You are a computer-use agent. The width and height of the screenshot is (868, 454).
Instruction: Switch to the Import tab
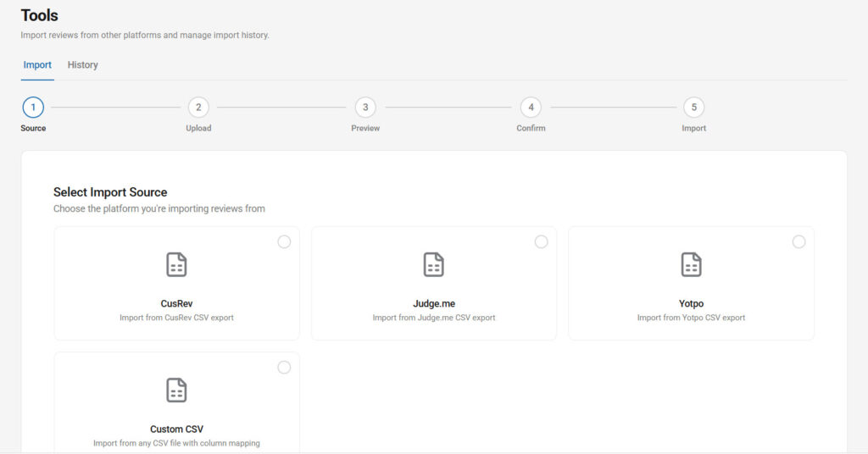tap(37, 64)
